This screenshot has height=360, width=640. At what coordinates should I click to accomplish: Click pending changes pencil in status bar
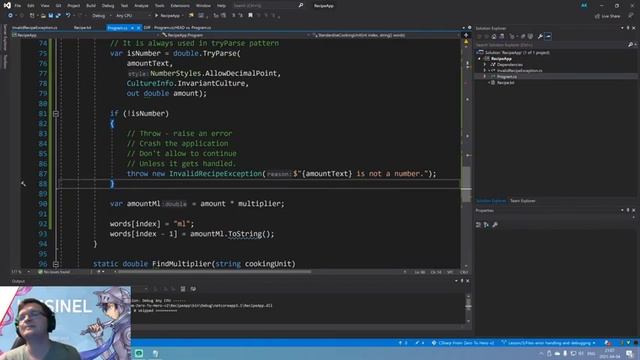tap(419, 343)
